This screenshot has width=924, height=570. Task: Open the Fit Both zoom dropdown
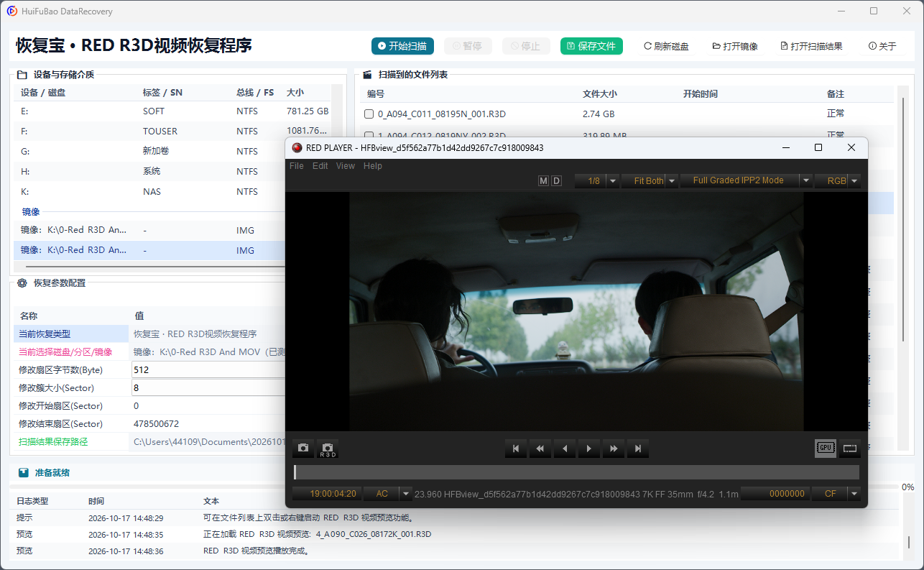[x=650, y=181]
